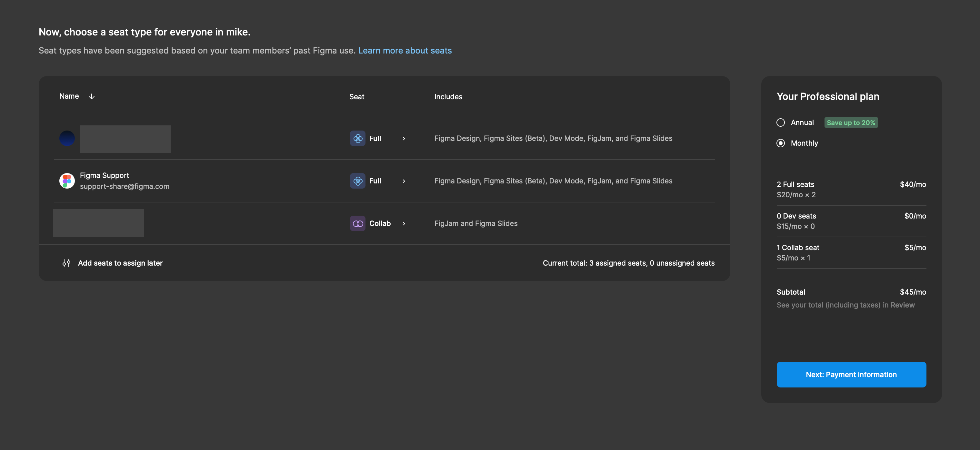
Task: Click first row's Figma Design includes text
Action: (x=553, y=138)
